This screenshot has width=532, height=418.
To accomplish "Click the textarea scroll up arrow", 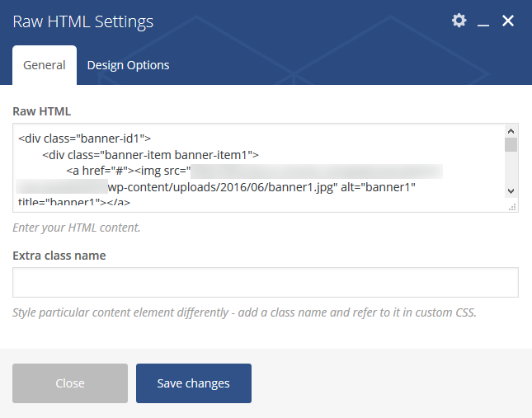I will point(511,131).
